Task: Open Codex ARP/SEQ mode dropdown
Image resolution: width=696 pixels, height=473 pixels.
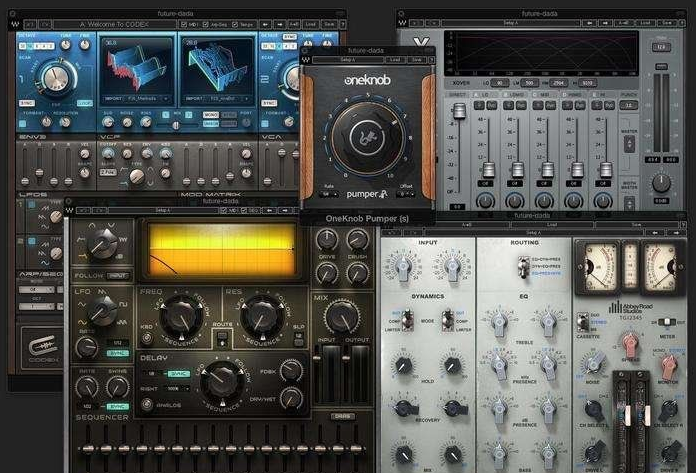Action: pyautogui.click(x=36, y=290)
